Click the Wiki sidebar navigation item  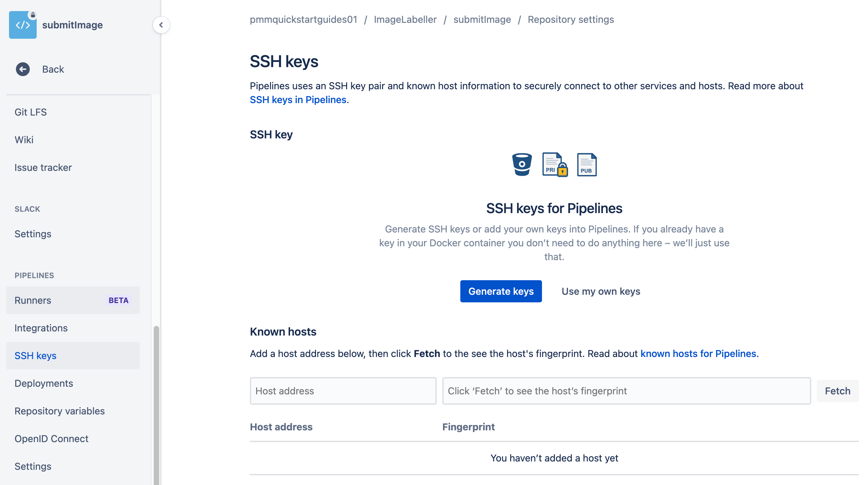click(25, 139)
